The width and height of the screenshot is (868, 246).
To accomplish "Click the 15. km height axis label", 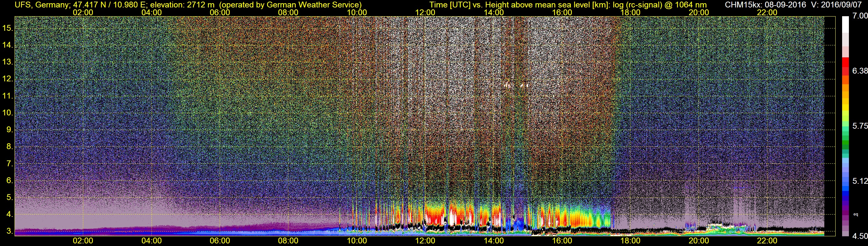I will click(x=7, y=28).
